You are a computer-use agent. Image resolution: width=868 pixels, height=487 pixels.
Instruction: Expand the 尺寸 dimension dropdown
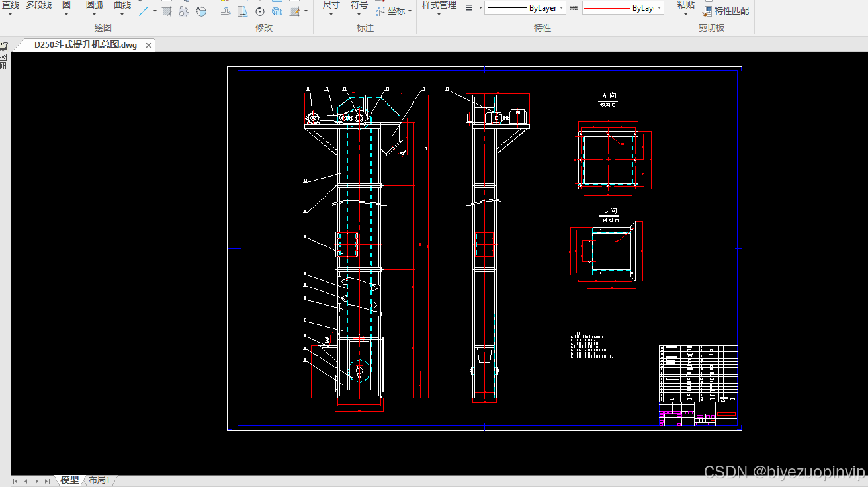(331, 13)
